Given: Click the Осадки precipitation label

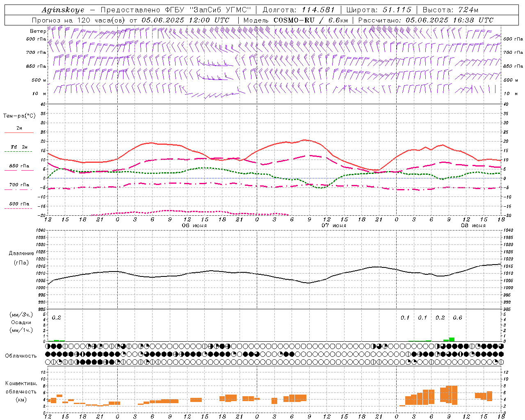Looking at the screenshot, I should click(x=21, y=322).
